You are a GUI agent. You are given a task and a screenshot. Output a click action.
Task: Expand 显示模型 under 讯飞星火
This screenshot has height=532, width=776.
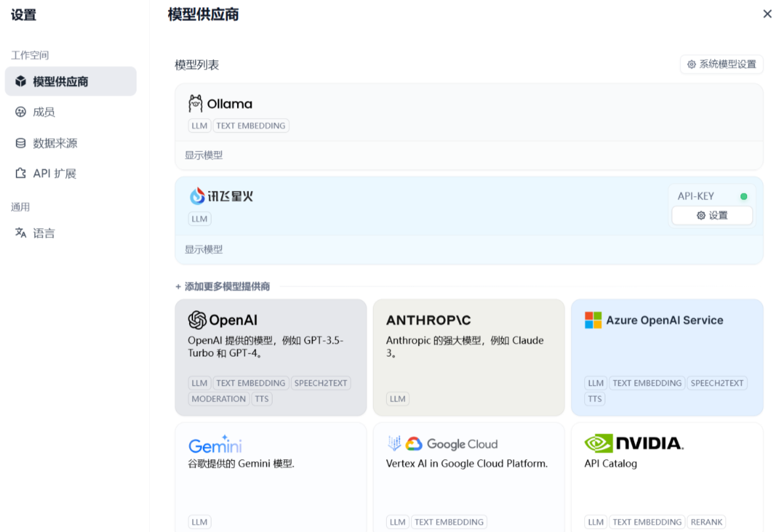[204, 249]
